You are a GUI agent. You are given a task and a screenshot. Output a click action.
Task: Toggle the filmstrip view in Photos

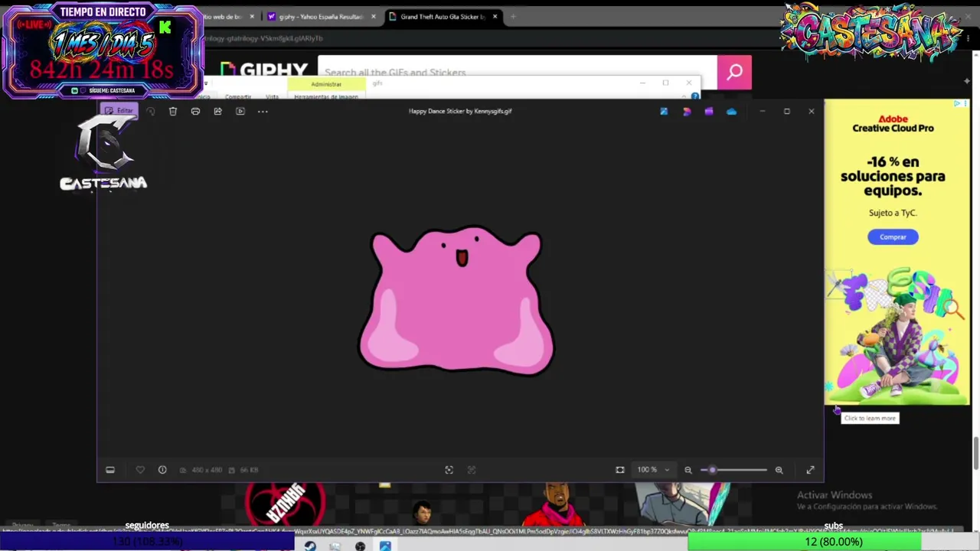[x=110, y=470]
